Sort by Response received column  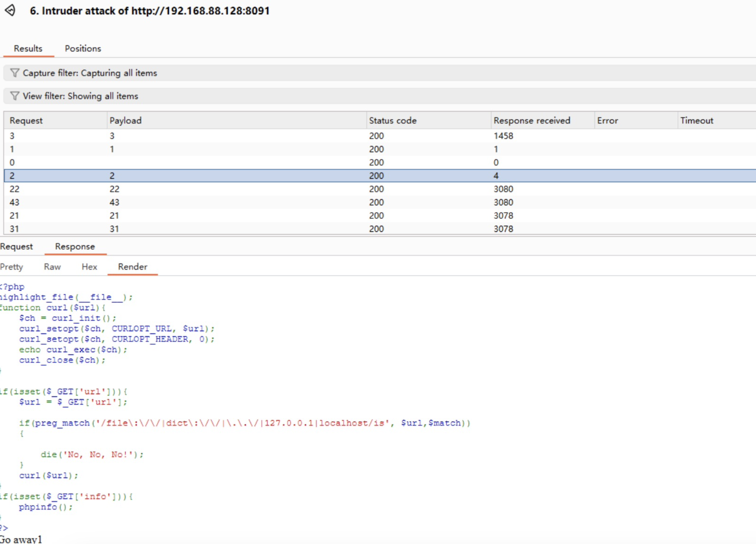click(532, 120)
